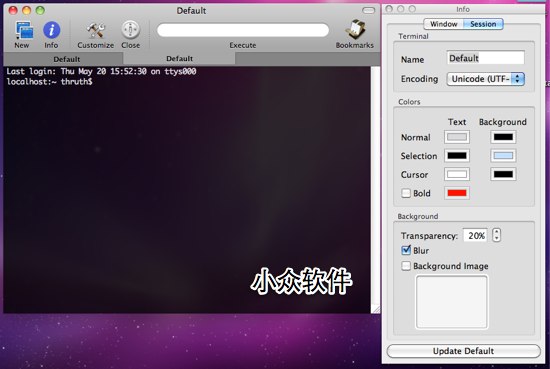
Task: Switch to the first Default terminal tab
Action: [x=63, y=59]
